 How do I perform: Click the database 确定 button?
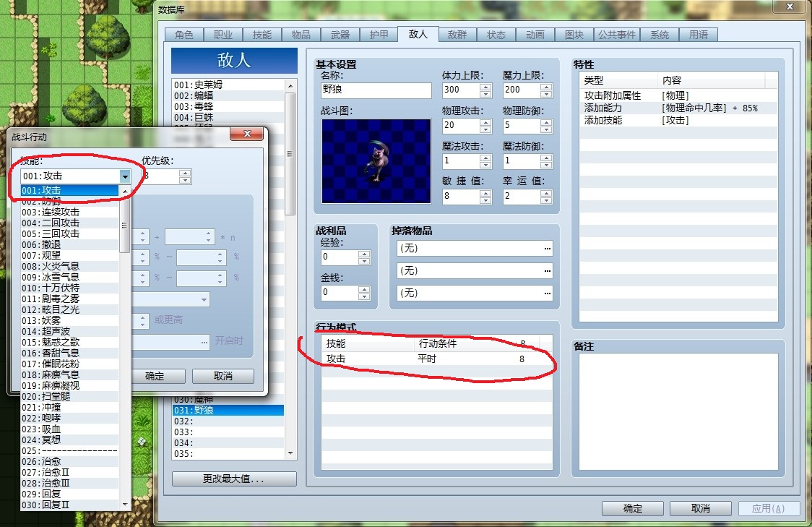pos(632,508)
